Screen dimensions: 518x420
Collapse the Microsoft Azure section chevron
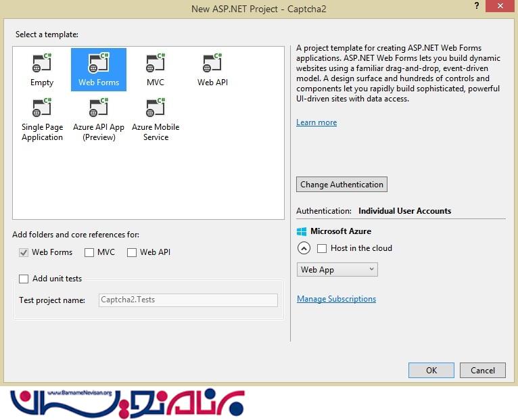(x=304, y=248)
